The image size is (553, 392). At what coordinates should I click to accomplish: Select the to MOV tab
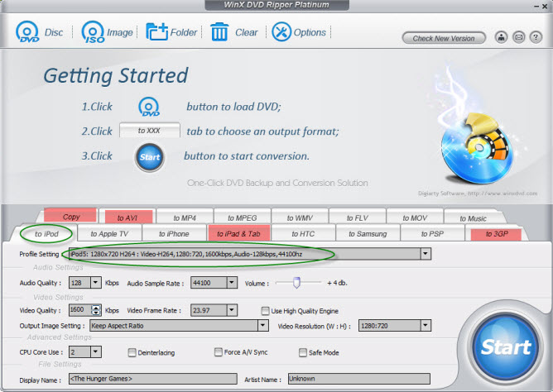(415, 218)
